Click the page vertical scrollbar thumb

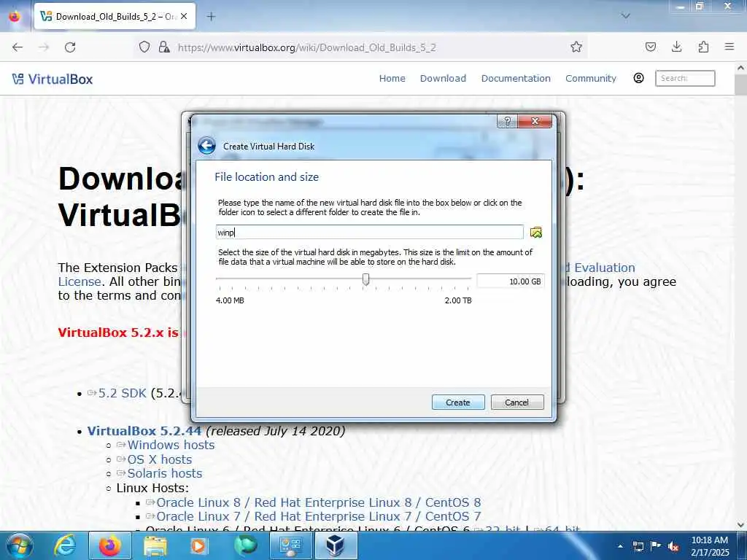pos(741,85)
